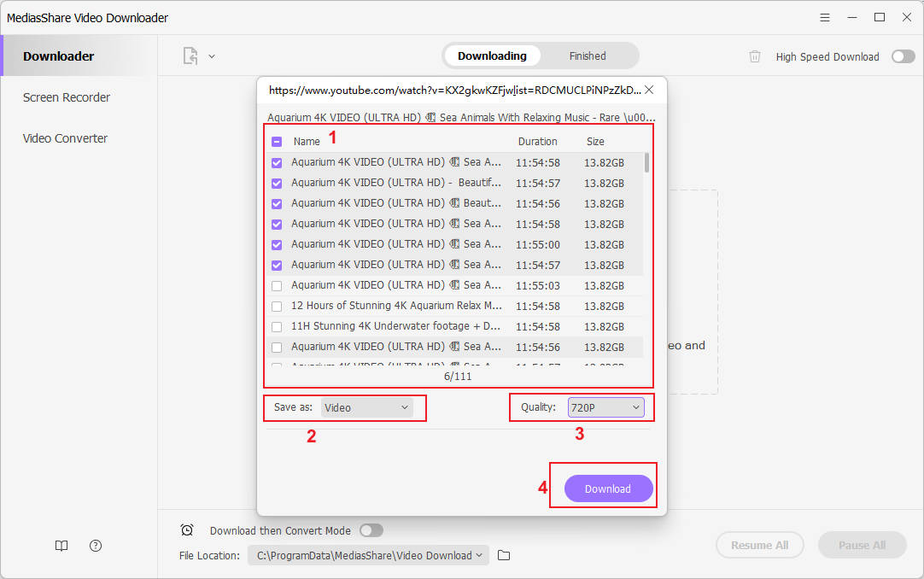Click the 'High Speed Download' label

point(828,56)
